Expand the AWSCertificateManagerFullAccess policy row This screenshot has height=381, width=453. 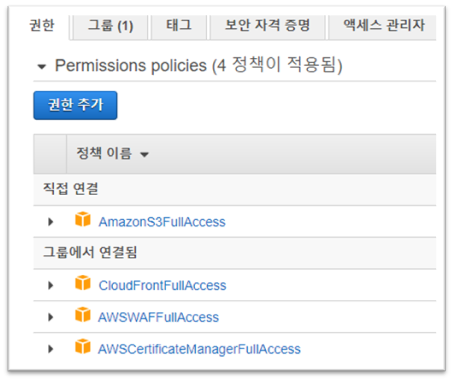tap(51, 349)
